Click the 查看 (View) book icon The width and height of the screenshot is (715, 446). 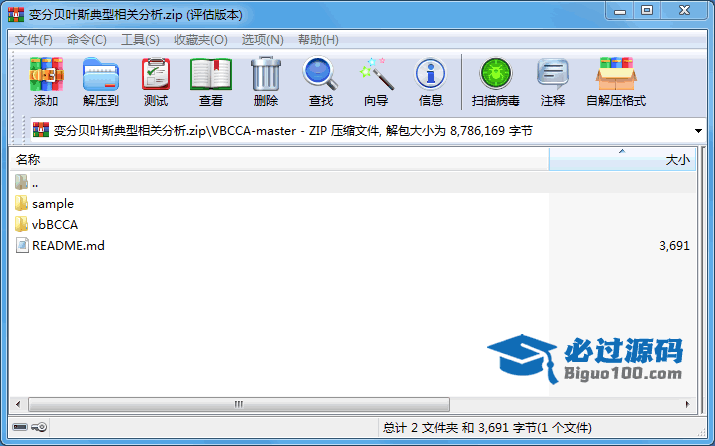click(211, 74)
